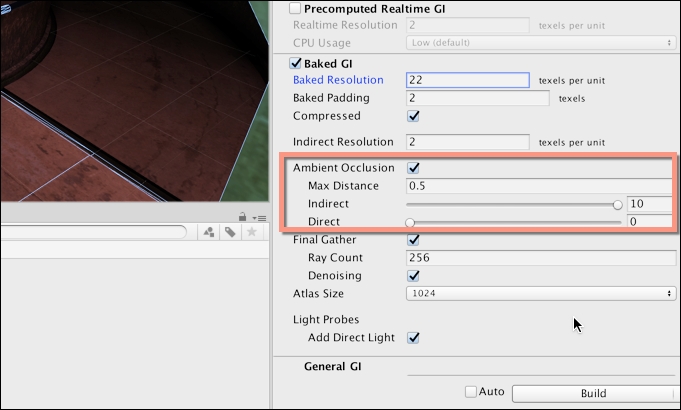The height and width of the screenshot is (410, 681).
Task: Toggle the panel lock icon
Action: click(242, 216)
